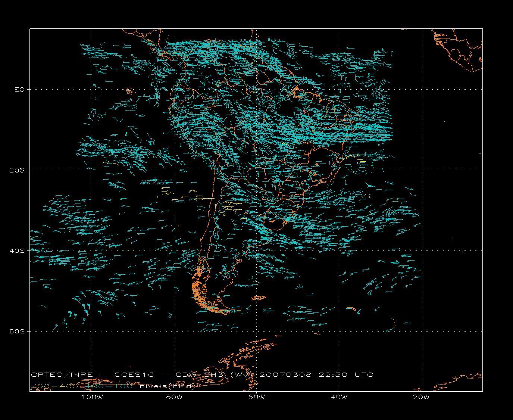Click the 22:30 time label
Screen dimensions: 513x420
coord(333,374)
